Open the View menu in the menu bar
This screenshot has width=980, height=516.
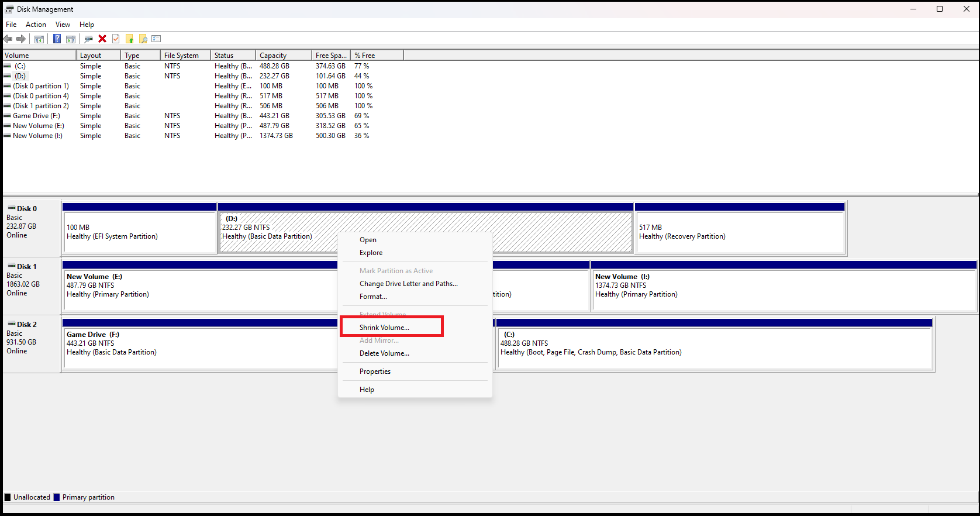[63, 25]
